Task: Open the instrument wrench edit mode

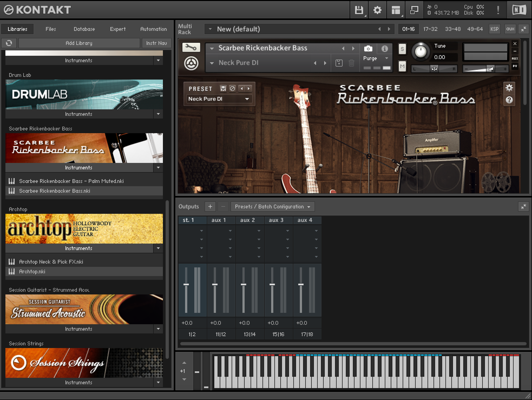Action: click(191, 47)
